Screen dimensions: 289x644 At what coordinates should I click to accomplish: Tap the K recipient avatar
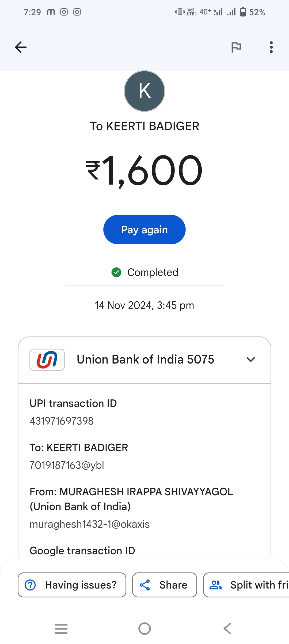coord(144,91)
